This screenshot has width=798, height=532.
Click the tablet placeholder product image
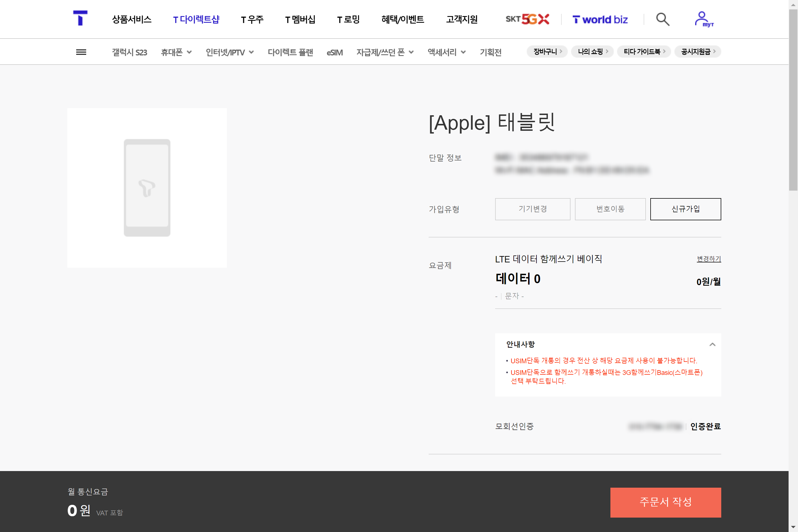[x=147, y=188]
